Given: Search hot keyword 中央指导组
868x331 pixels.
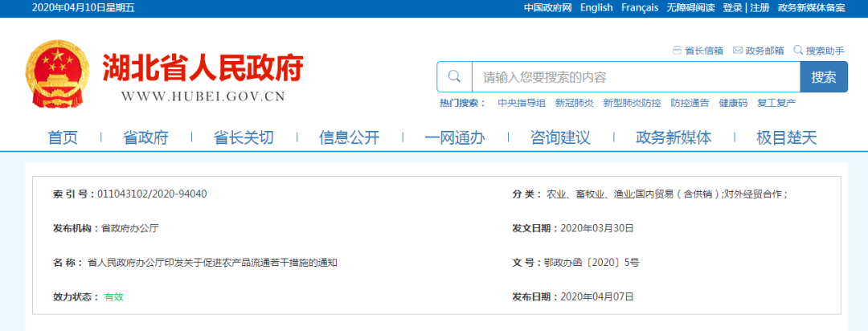Looking at the screenshot, I should [x=522, y=103].
